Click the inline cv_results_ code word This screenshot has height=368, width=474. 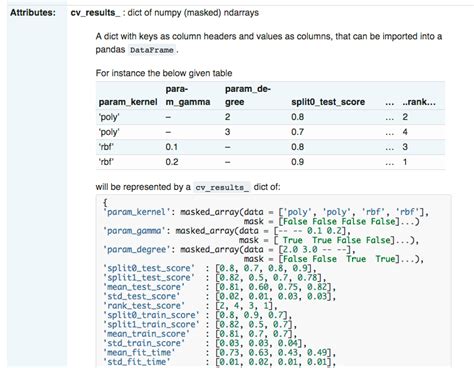[222, 187]
